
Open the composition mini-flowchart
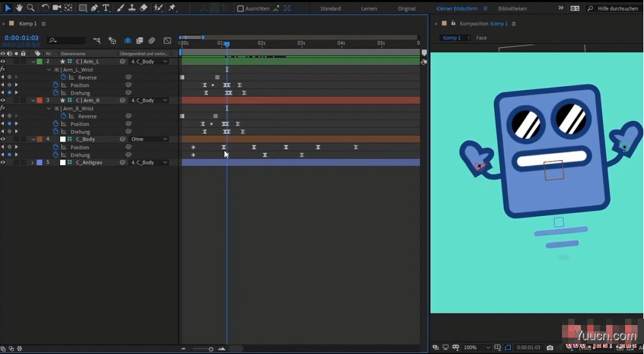(97, 40)
